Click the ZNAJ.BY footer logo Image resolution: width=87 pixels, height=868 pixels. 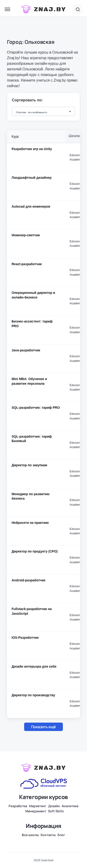click(43, 767)
